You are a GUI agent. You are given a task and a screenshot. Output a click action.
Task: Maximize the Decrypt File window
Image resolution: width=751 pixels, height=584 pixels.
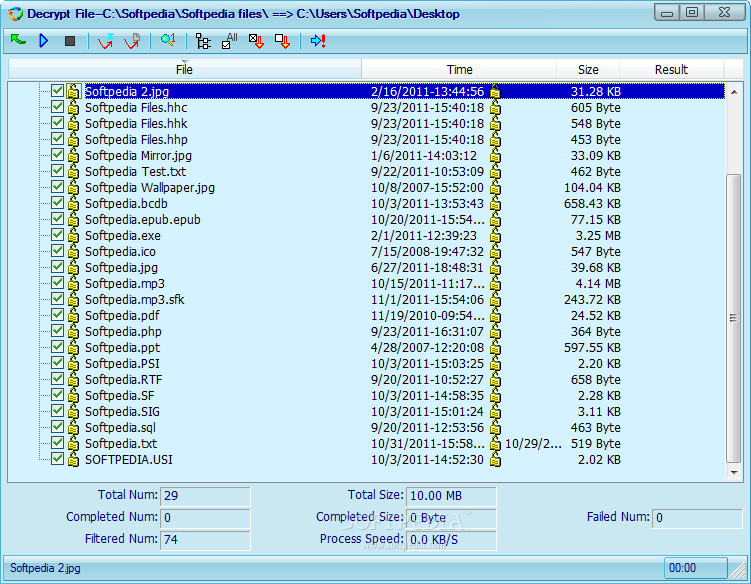point(692,12)
